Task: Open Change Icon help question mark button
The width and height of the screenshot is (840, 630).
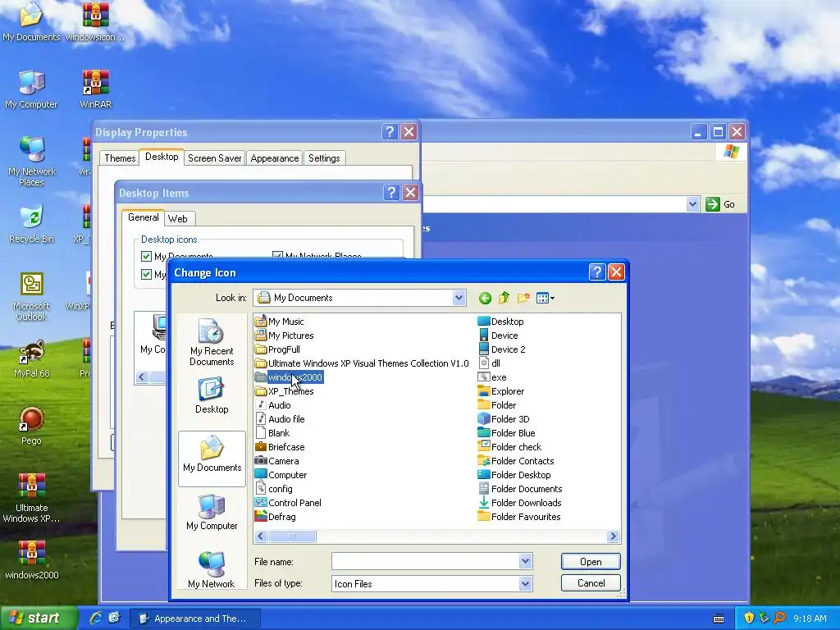Action: pos(597,272)
